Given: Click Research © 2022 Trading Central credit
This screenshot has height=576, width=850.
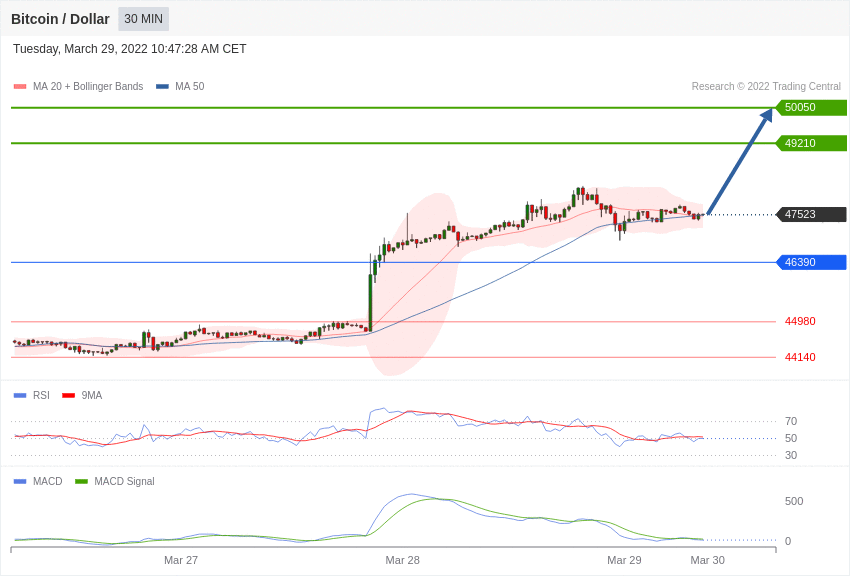Looking at the screenshot, I should click(x=766, y=86).
